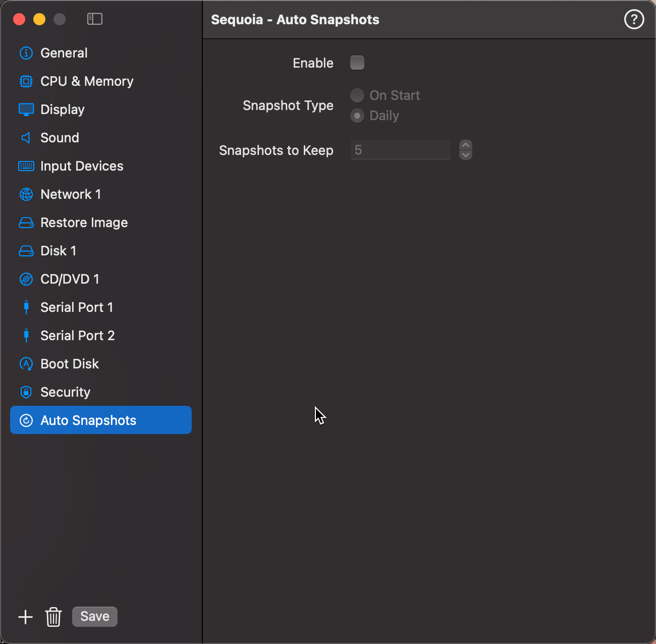Select the On Start snapshot type
This screenshot has height=644, width=656.
[x=357, y=95]
